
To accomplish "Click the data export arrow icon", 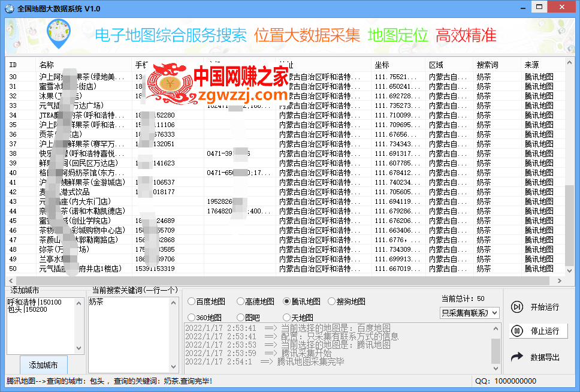I will [516, 357].
